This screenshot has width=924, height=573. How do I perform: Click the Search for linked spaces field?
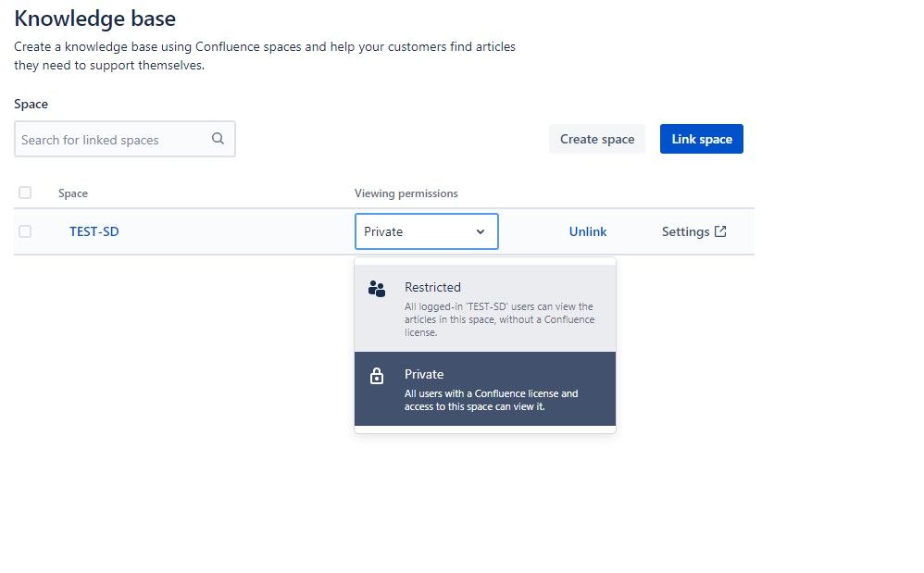coord(111,138)
